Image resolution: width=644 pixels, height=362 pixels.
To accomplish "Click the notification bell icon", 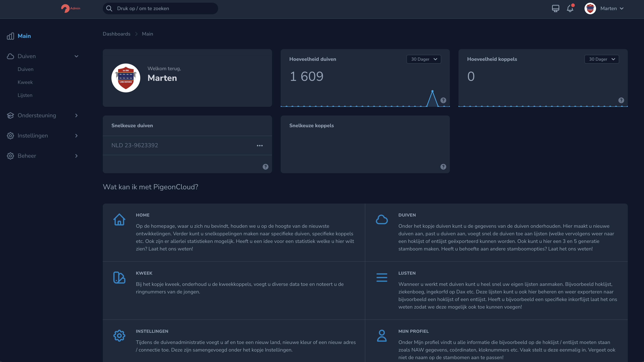I will [x=570, y=8].
